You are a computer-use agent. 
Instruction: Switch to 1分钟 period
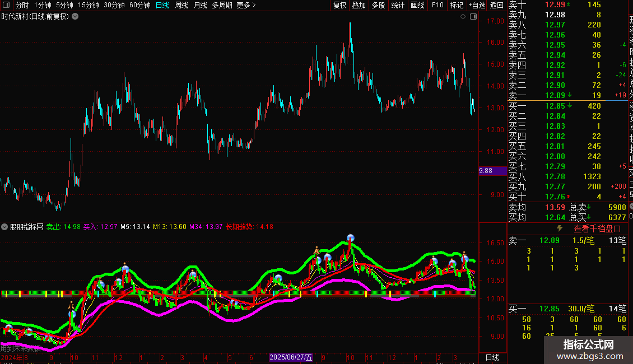pos(43,5)
